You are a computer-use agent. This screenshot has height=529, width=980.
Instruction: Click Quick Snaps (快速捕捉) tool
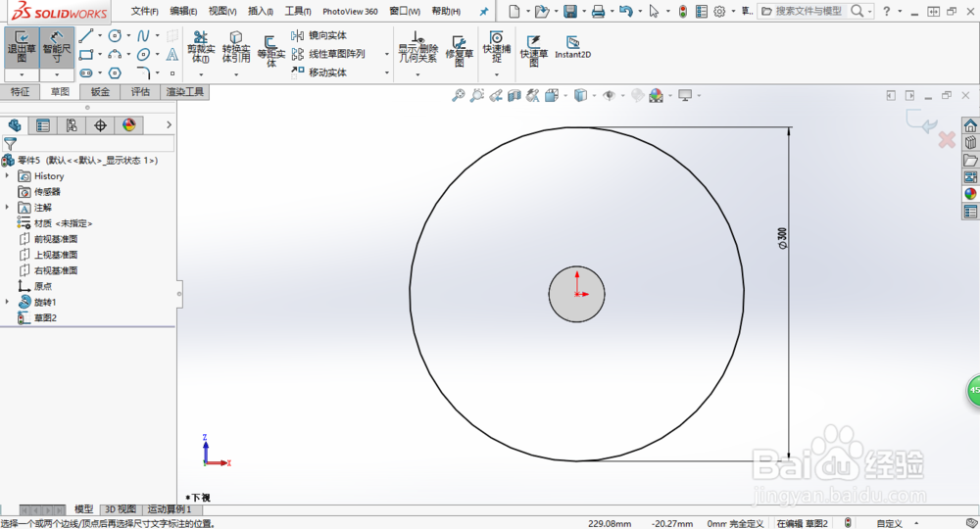[497, 47]
